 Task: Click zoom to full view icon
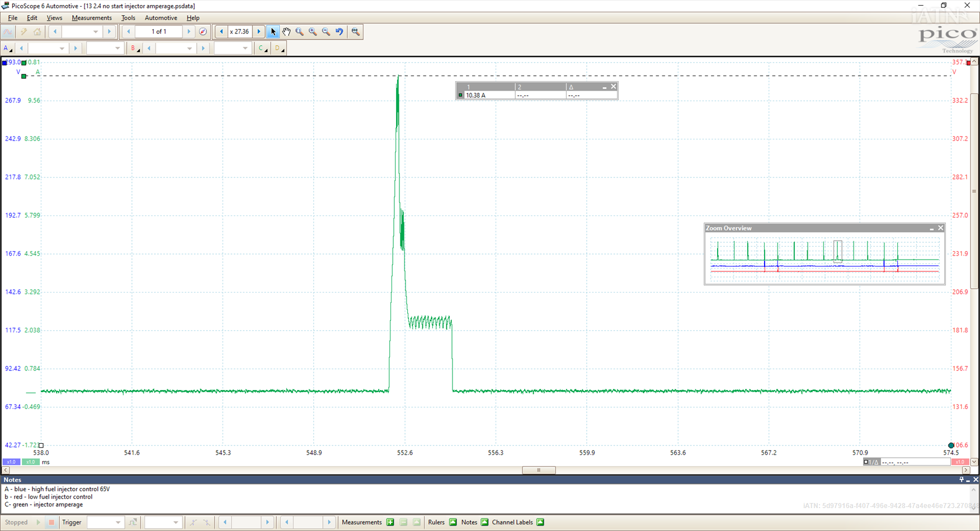(x=356, y=32)
